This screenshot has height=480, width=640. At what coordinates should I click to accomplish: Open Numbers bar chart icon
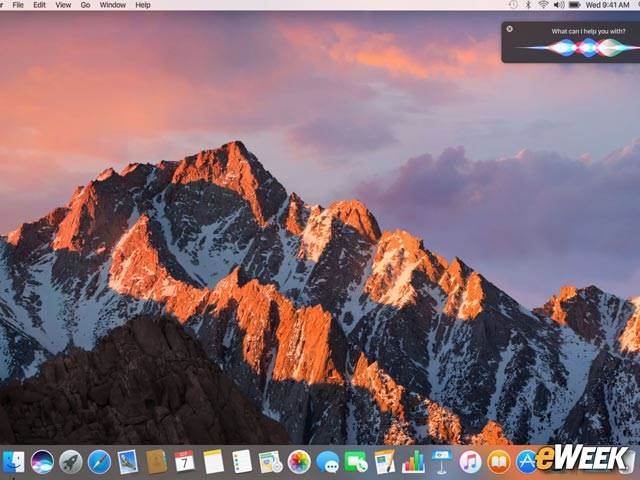[x=413, y=462]
